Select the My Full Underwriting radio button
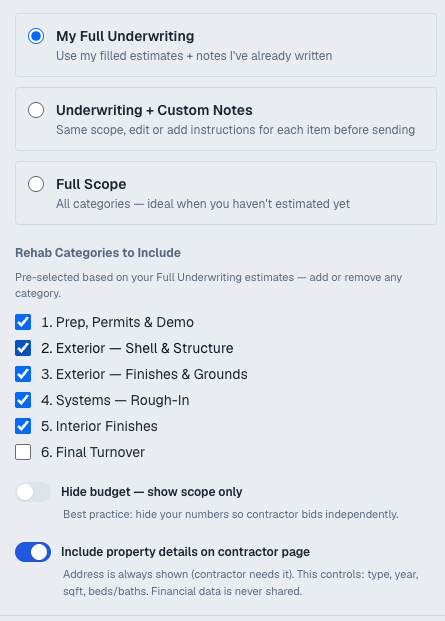Image resolution: width=445 pixels, height=621 pixels. (x=36, y=36)
